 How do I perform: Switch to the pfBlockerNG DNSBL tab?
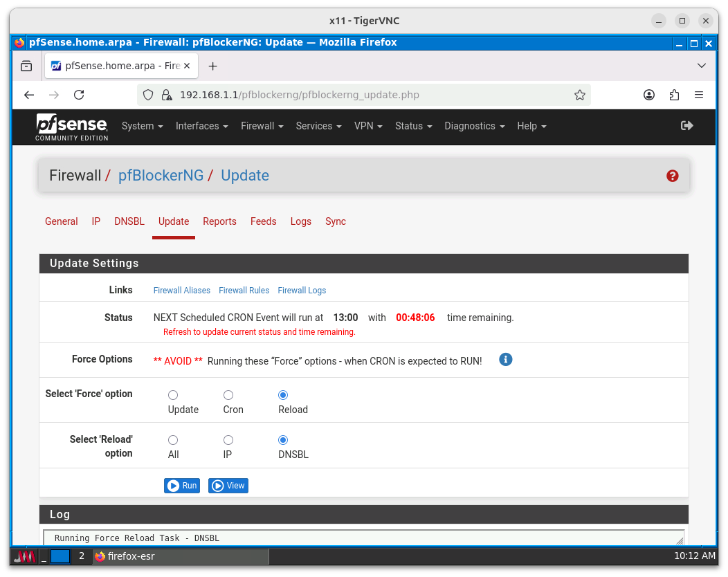coord(129,221)
